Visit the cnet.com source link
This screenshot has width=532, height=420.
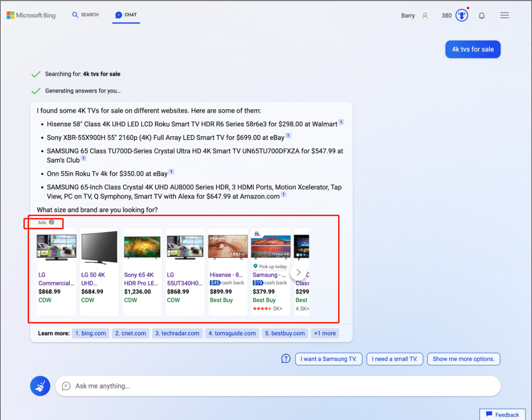[131, 333]
